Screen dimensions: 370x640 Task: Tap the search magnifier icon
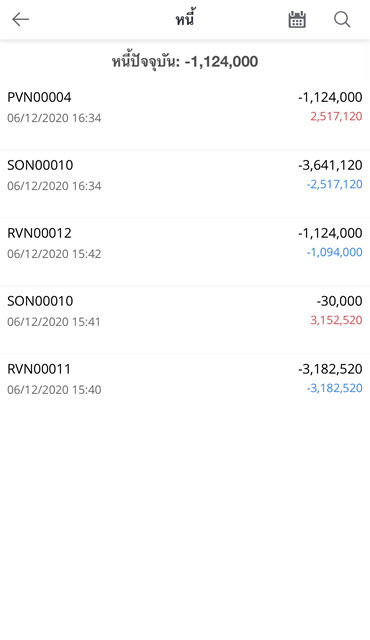[342, 19]
